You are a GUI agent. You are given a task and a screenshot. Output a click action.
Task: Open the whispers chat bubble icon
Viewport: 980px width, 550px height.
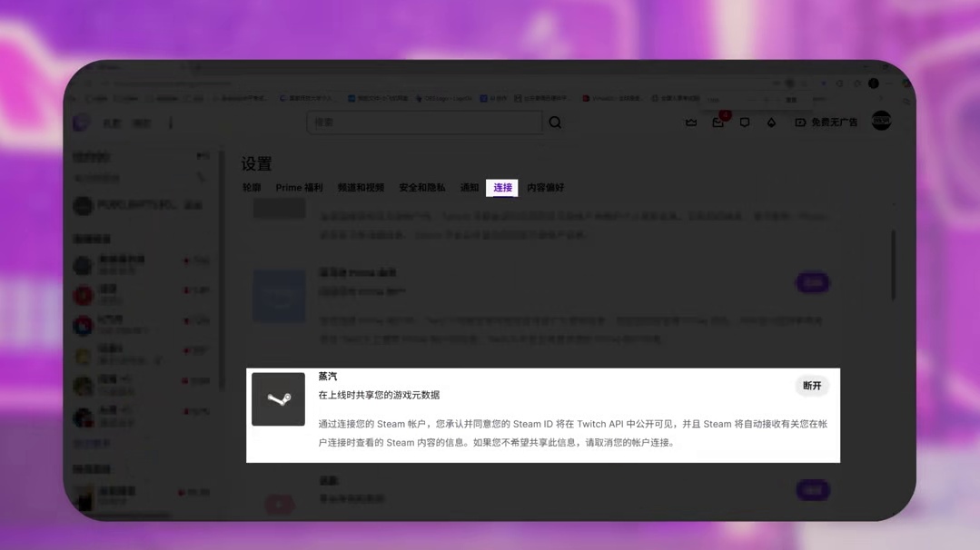(x=745, y=123)
